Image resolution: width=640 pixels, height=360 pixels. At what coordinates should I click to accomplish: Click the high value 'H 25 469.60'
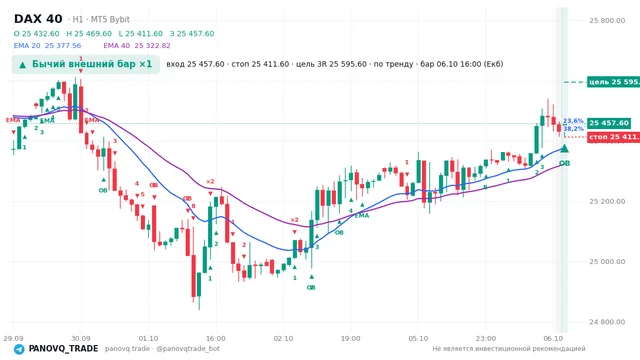pyautogui.click(x=89, y=33)
